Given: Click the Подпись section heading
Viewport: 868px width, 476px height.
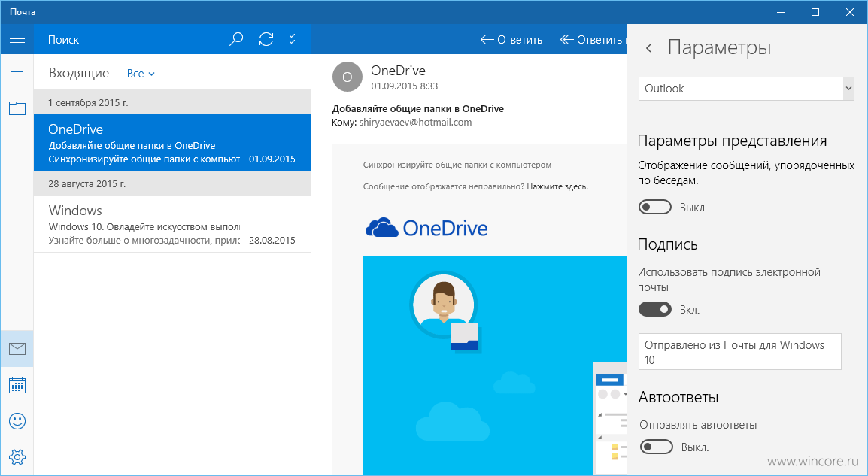Looking at the screenshot, I should [668, 244].
